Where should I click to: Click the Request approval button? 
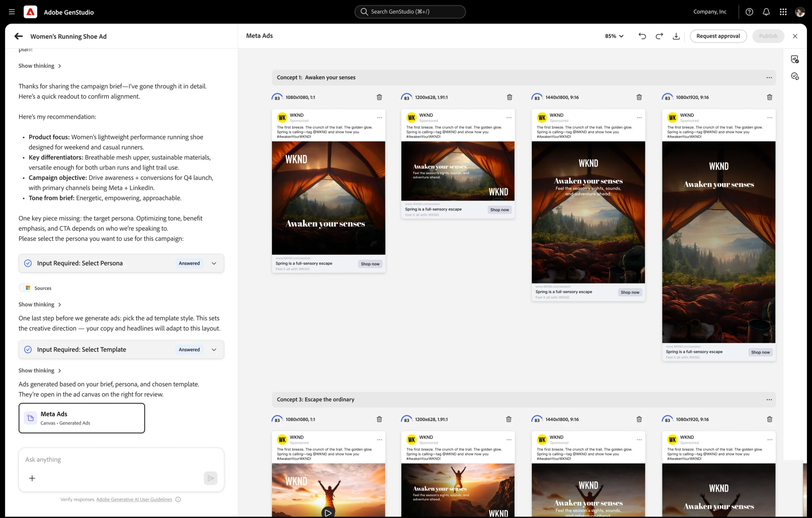pos(718,36)
